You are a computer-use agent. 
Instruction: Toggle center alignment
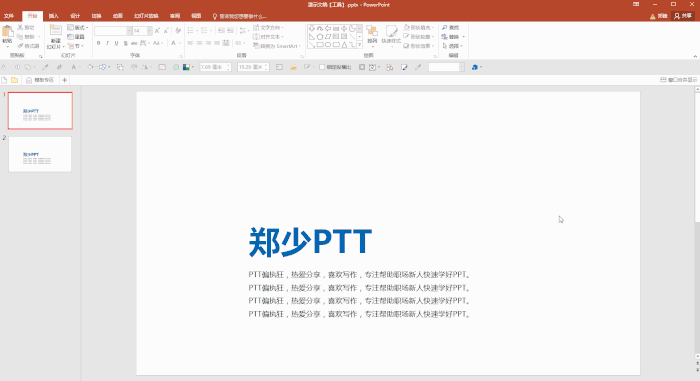tap(200, 43)
